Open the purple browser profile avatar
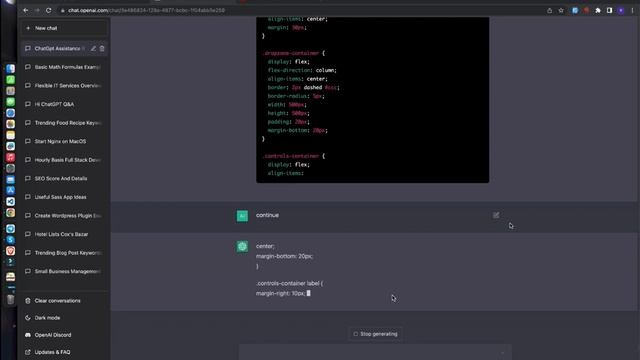640x360 pixels. [x=621, y=11]
